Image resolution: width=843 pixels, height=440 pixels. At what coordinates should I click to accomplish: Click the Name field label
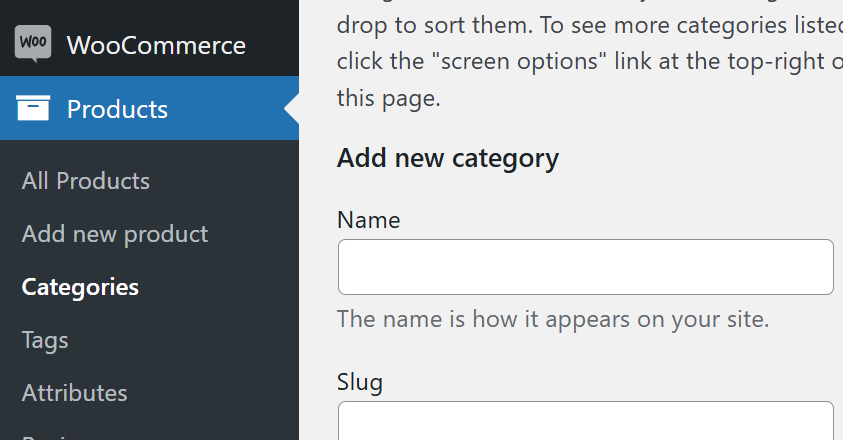click(x=368, y=220)
